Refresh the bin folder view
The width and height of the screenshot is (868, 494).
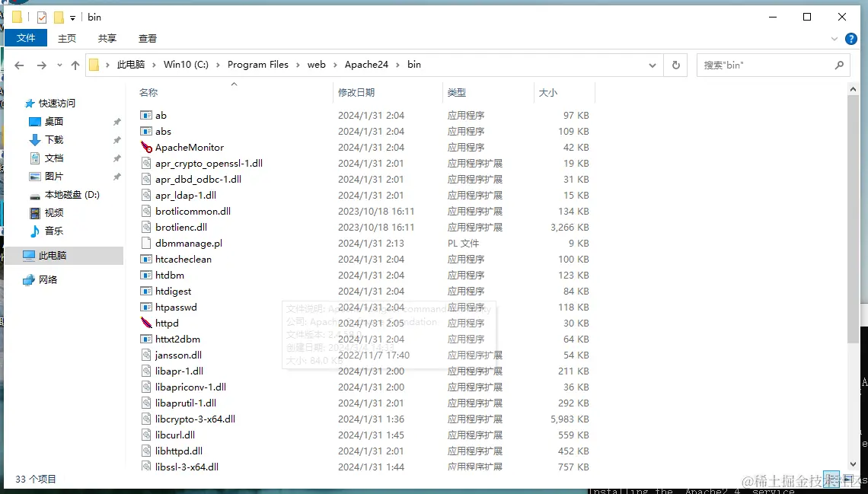point(676,65)
